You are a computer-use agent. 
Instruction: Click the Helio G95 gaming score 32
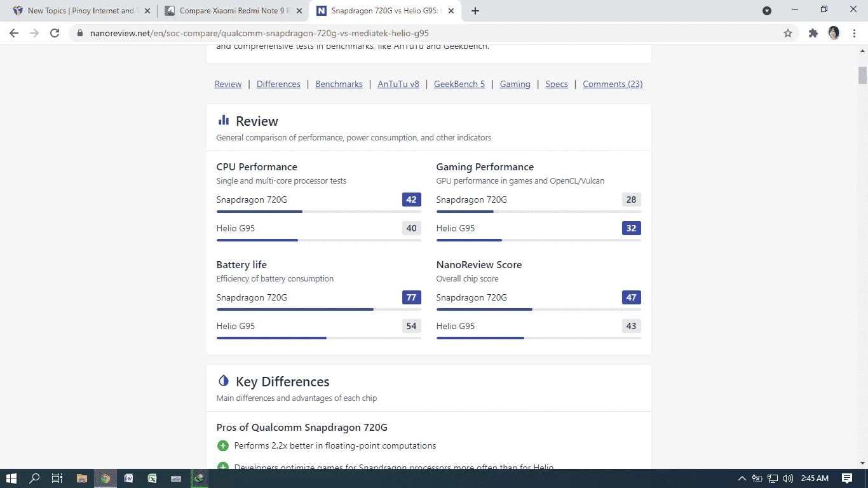coord(632,228)
